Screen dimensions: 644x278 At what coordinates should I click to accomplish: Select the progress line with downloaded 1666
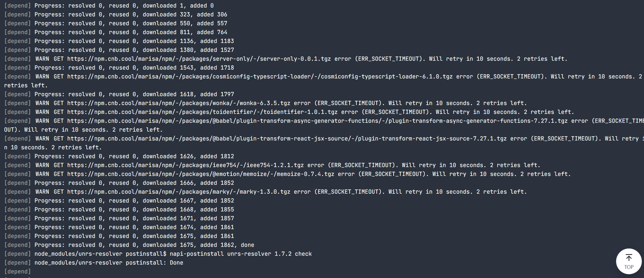click(134, 183)
